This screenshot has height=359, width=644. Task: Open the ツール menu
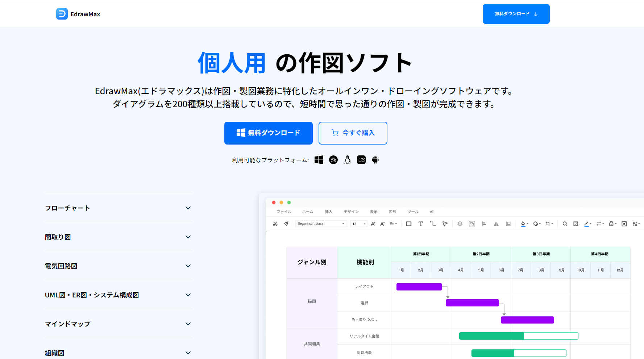pyautogui.click(x=413, y=212)
